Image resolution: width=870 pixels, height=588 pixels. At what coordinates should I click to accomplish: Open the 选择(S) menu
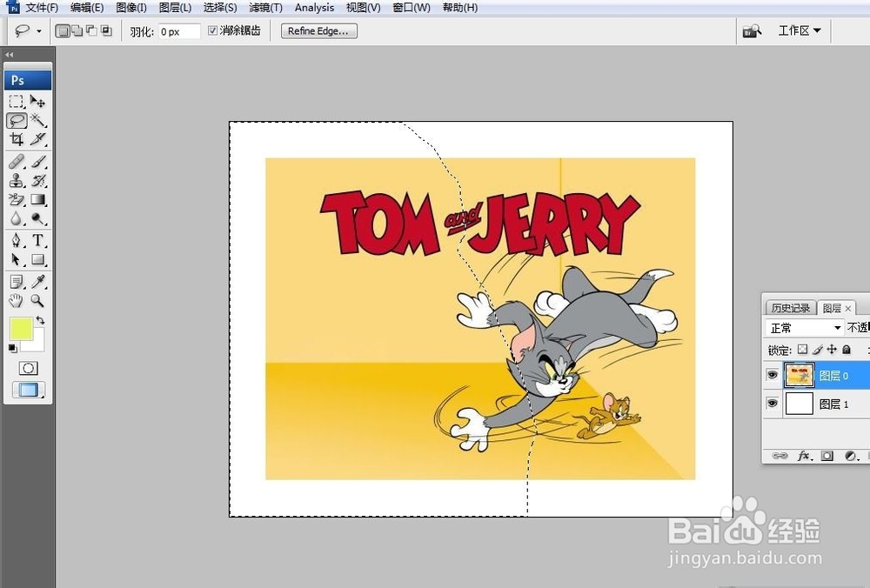tap(220, 8)
